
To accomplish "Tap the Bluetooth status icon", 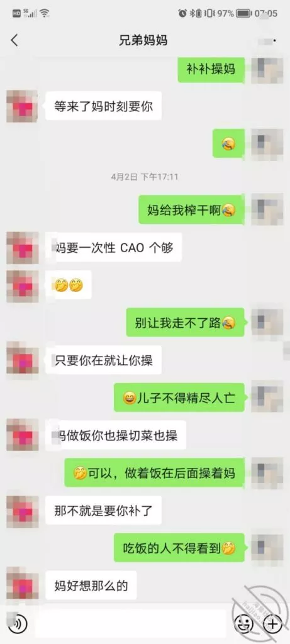I will [x=192, y=13].
